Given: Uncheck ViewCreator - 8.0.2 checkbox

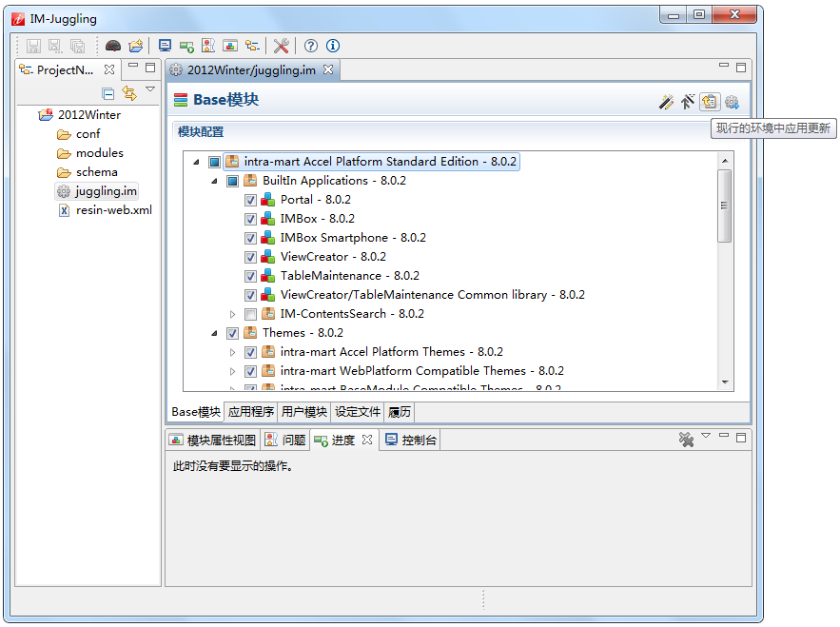Looking at the screenshot, I should point(250,257).
